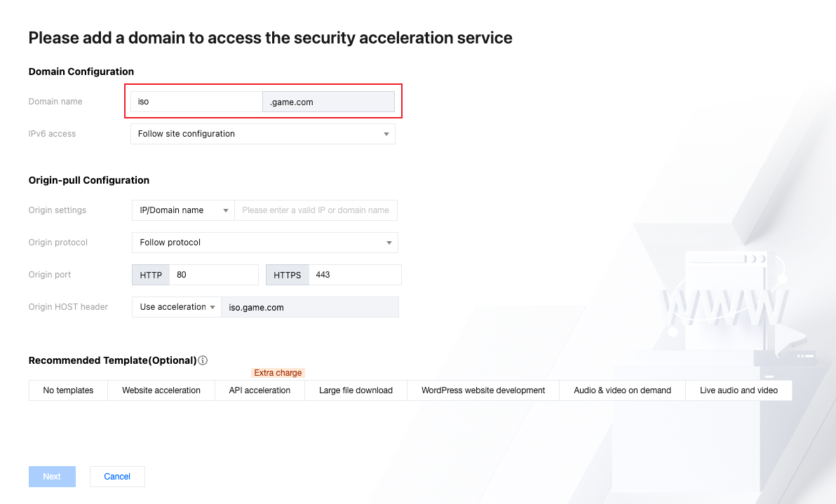The image size is (836, 504).
Task: Pick the Large file download template
Action: point(356,390)
